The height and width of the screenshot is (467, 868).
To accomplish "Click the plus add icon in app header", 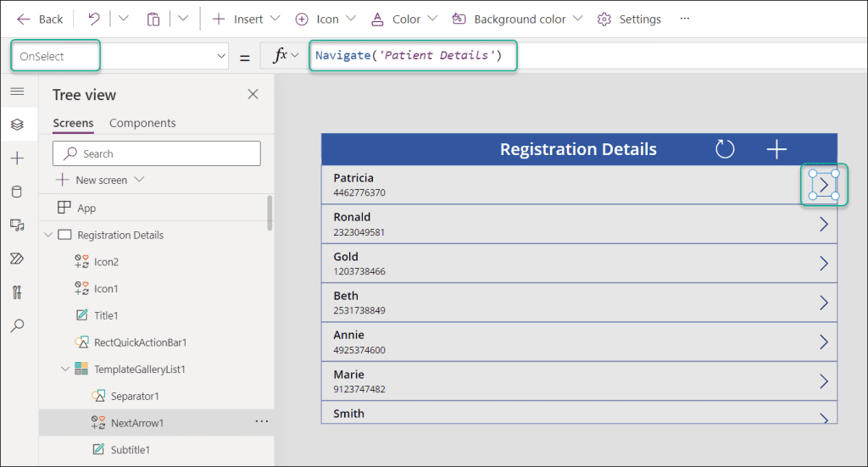I will (x=776, y=149).
